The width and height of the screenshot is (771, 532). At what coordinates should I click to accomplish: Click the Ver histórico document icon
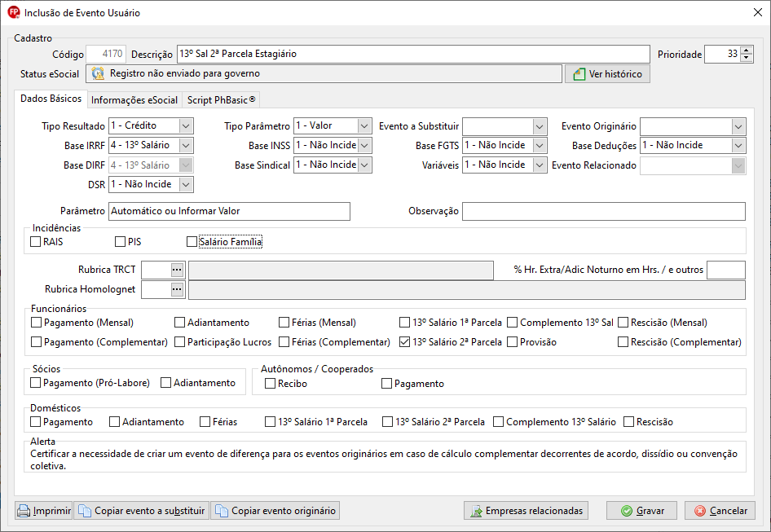(x=579, y=74)
